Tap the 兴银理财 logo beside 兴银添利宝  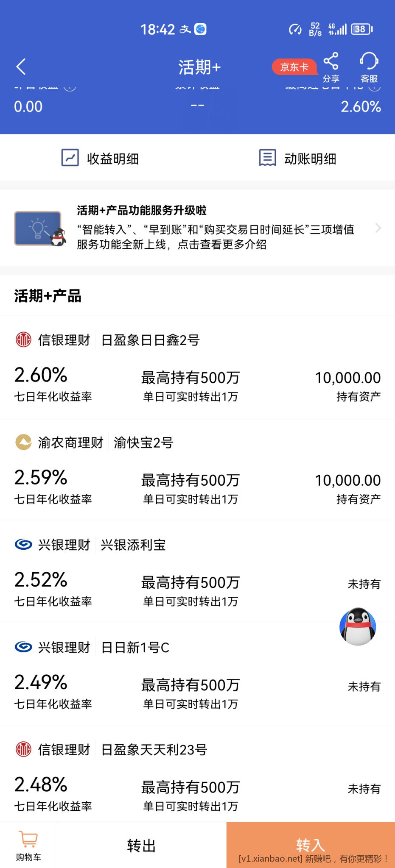[23, 544]
